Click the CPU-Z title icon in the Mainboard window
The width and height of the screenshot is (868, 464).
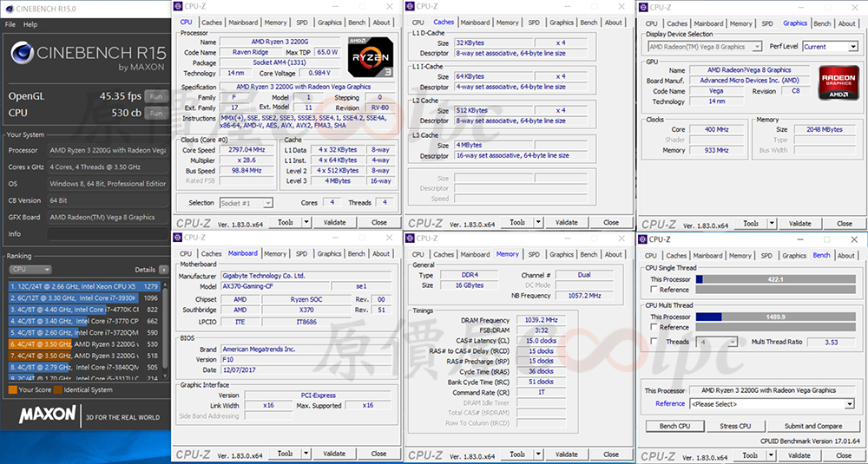[178, 238]
